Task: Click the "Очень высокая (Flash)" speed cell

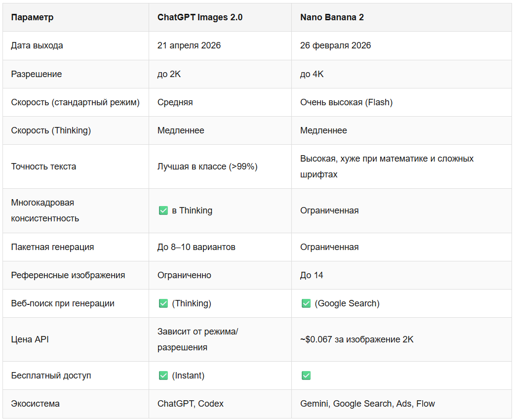Action: coord(346,102)
